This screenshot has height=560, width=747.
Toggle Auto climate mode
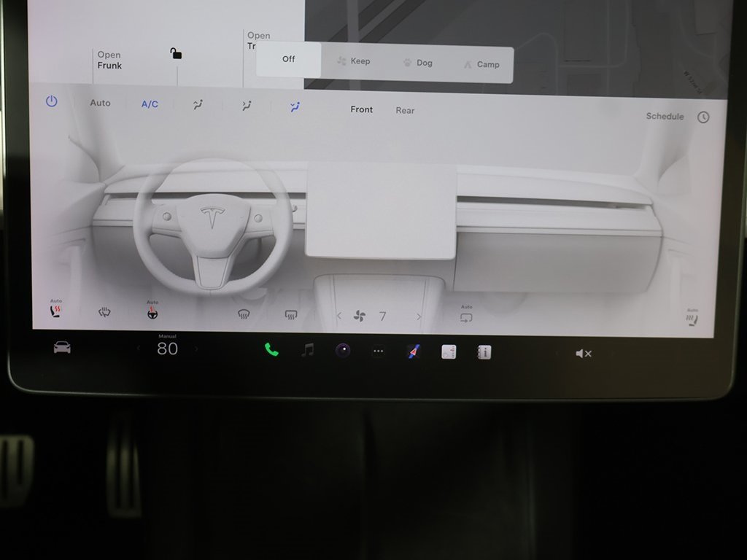coord(100,103)
